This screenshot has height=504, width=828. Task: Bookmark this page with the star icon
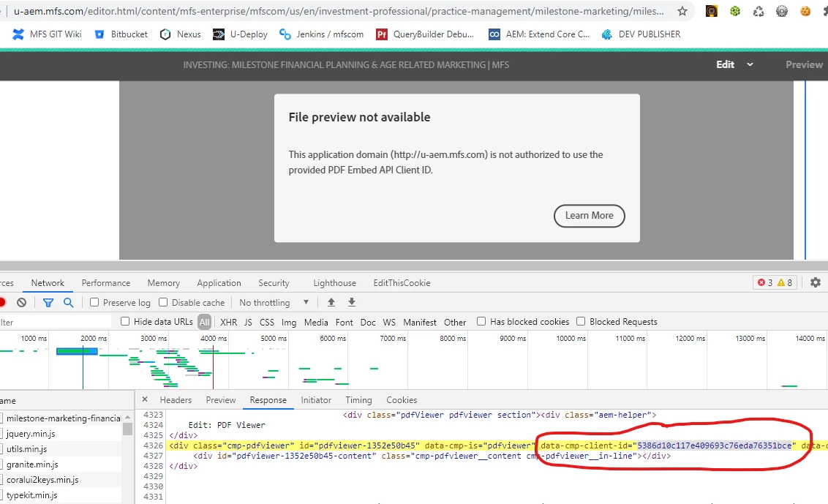(682, 11)
